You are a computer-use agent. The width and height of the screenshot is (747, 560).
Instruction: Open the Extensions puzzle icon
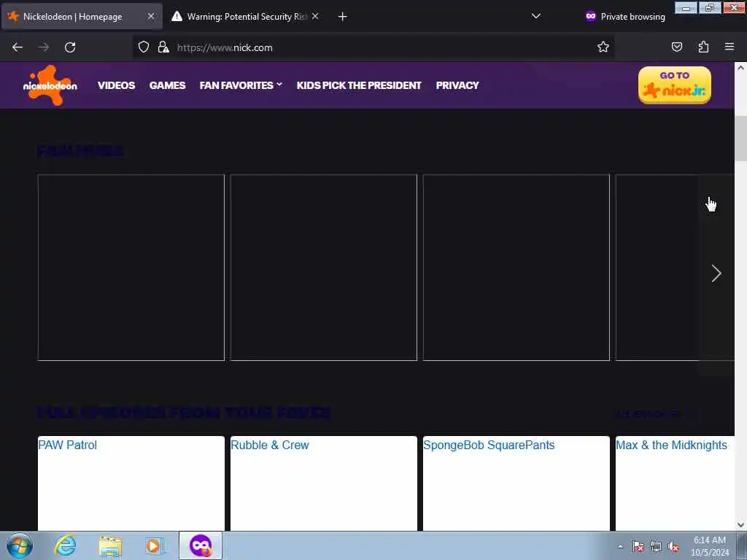(x=703, y=47)
